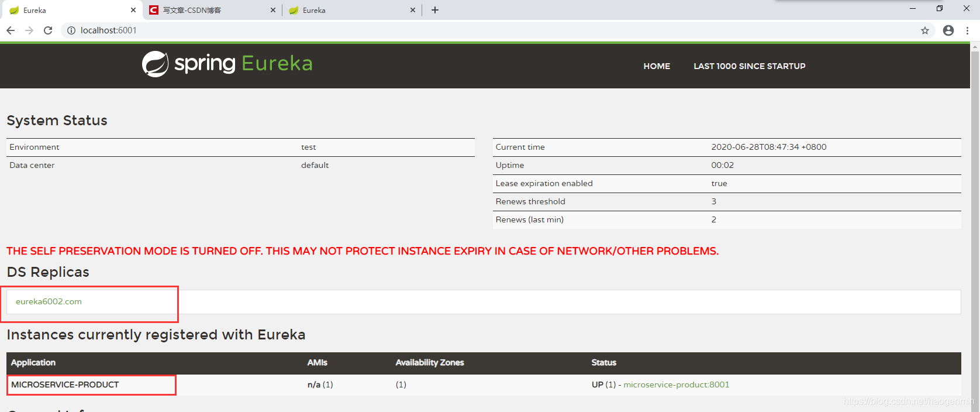Screen dimensions: 980x412
Task: Click the System Status heading
Action: click(57, 121)
